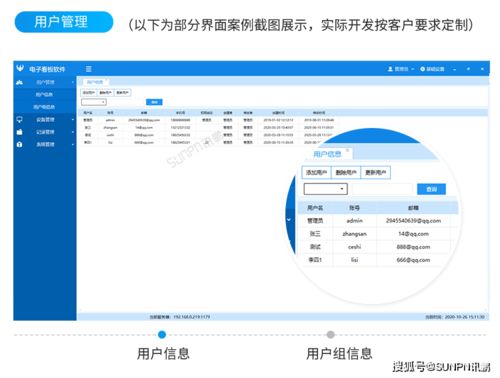The width and height of the screenshot is (500, 378).
Task: Toggle the hamburger sidebar menu icon
Action: [89, 69]
